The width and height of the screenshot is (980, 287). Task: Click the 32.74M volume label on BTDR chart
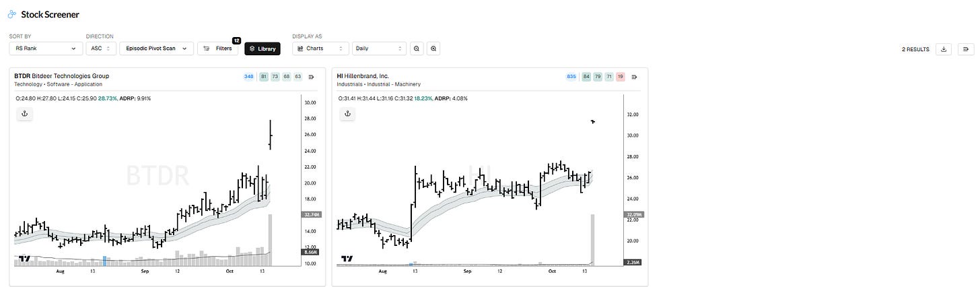tap(312, 215)
